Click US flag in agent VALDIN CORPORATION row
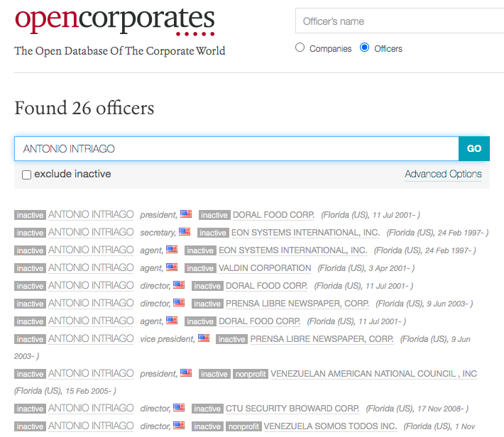504x437 pixels. coord(172,267)
